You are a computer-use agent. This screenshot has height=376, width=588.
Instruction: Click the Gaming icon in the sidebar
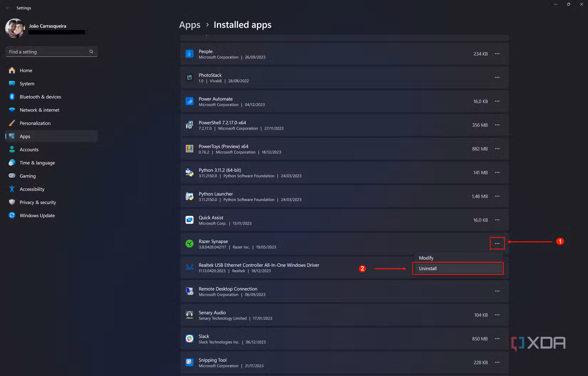12,176
